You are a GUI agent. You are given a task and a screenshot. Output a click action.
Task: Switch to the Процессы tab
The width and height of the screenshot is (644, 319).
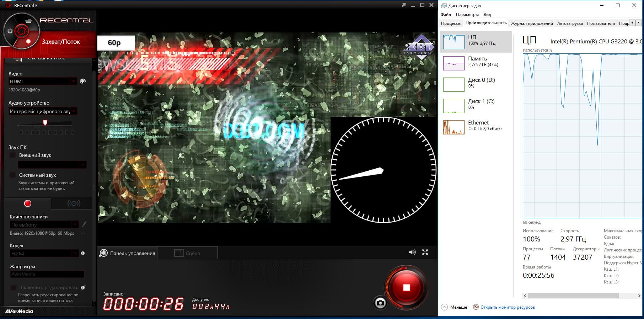(451, 23)
